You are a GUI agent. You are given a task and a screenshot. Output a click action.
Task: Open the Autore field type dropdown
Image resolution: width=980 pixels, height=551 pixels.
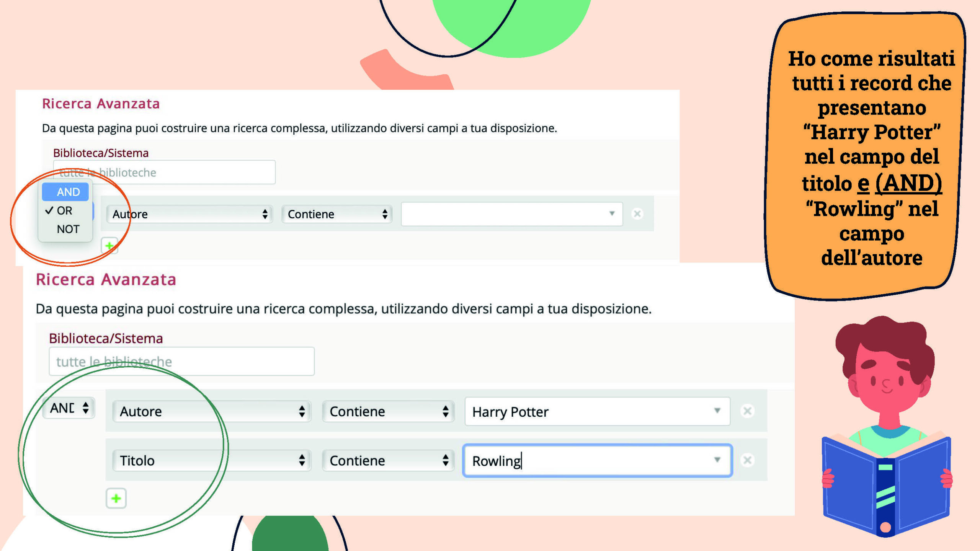pos(211,411)
